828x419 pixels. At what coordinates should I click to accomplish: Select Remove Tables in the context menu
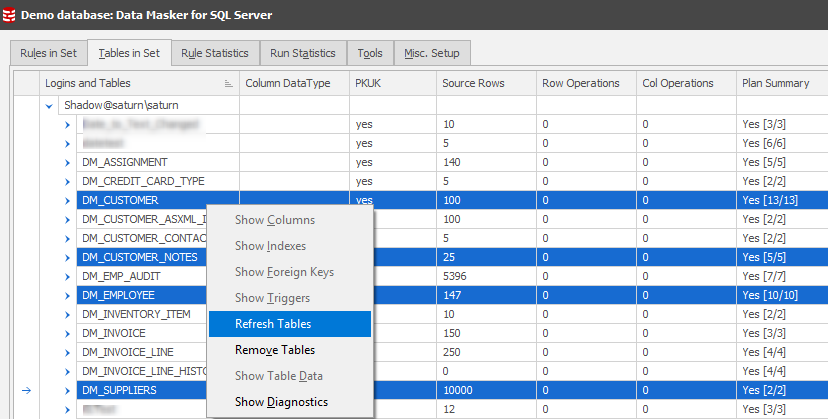(275, 350)
